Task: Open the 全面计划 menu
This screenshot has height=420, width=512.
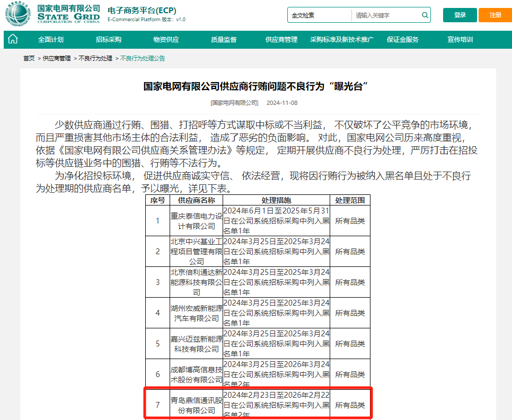Action: 50,40
